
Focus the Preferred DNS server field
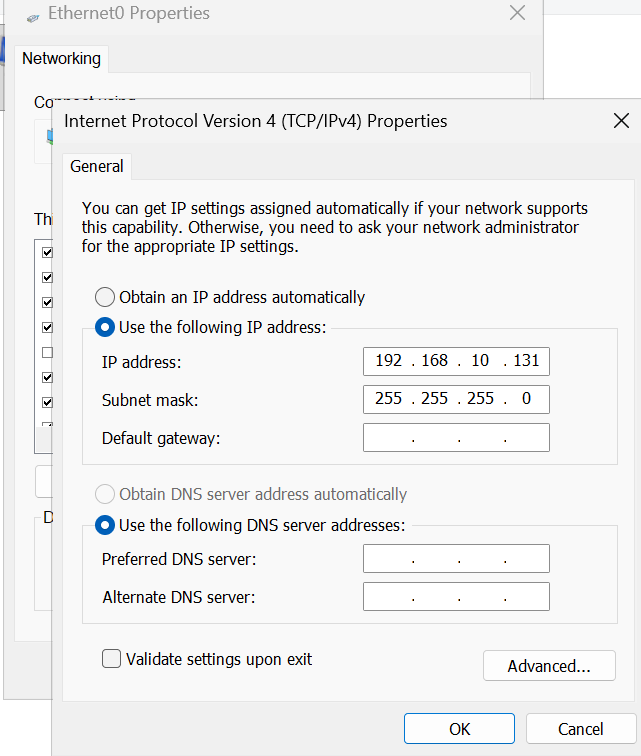pyautogui.click(x=456, y=559)
